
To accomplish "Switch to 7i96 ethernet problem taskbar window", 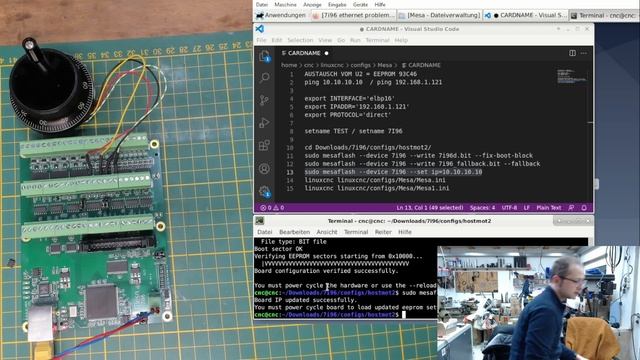I will 353,16.
